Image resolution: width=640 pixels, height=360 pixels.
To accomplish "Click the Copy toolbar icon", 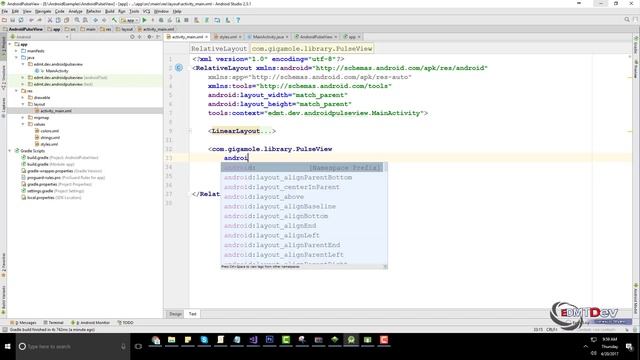I will pos(58,20).
